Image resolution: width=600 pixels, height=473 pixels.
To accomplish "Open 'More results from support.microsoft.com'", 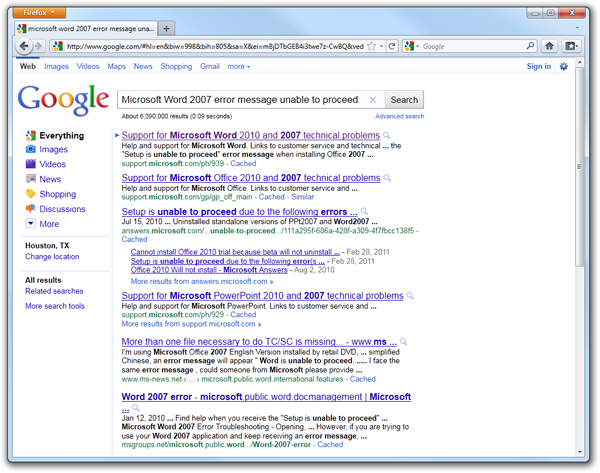I will [x=191, y=324].
